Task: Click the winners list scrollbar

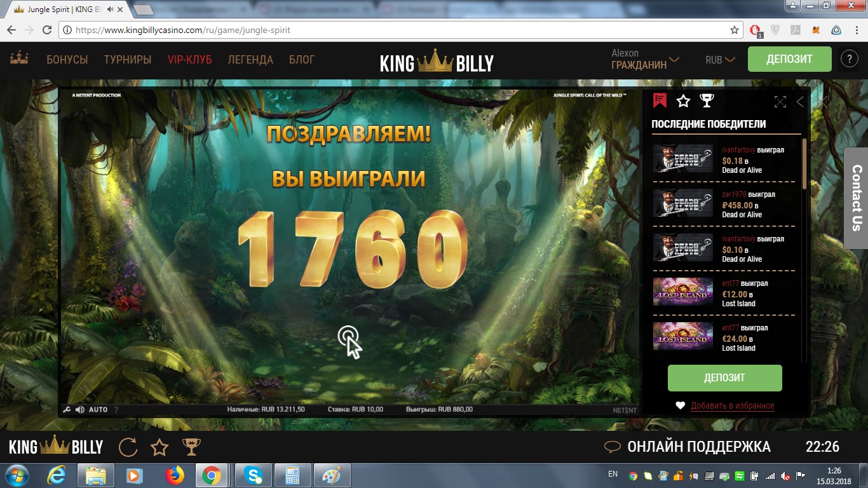Action: point(804,163)
